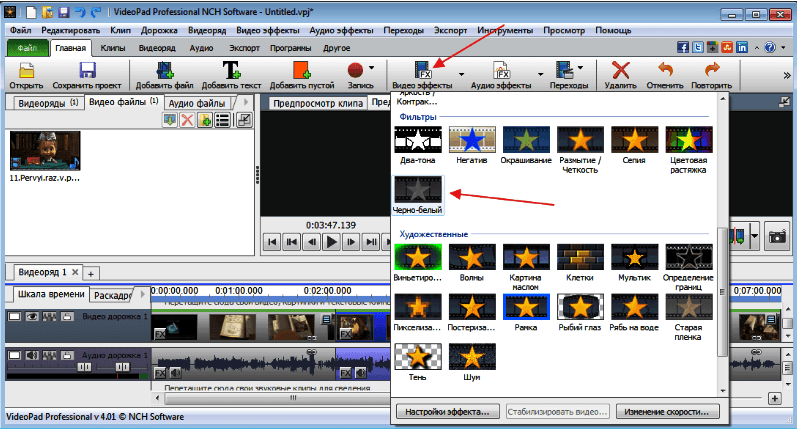Toggle visibility eye on Видео дорожка 1
The image size is (797, 429).
click(32, 316)
